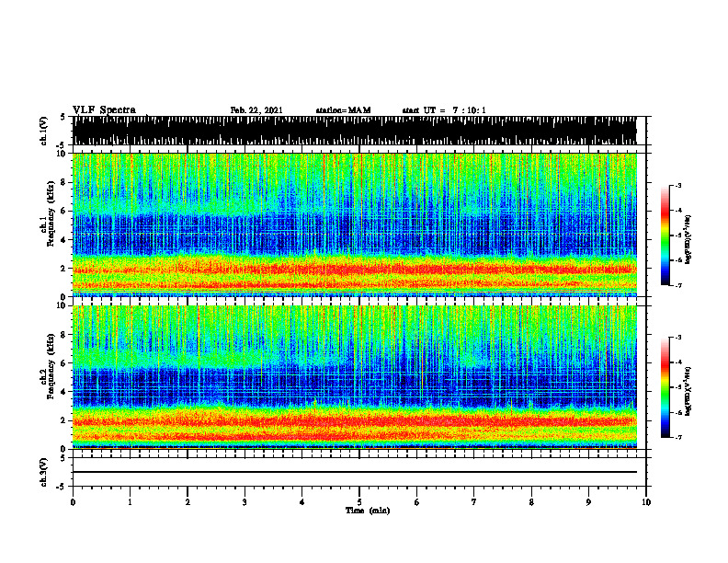The image size is (728, 563).
Task: Click the ch.2 "Frequency (kHz)" axis label
Action: pos(51,366)
